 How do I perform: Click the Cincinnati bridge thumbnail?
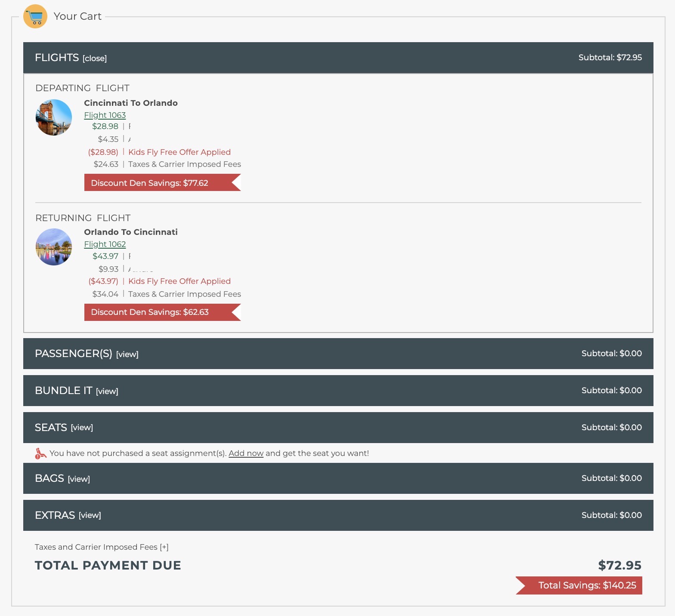54,117
